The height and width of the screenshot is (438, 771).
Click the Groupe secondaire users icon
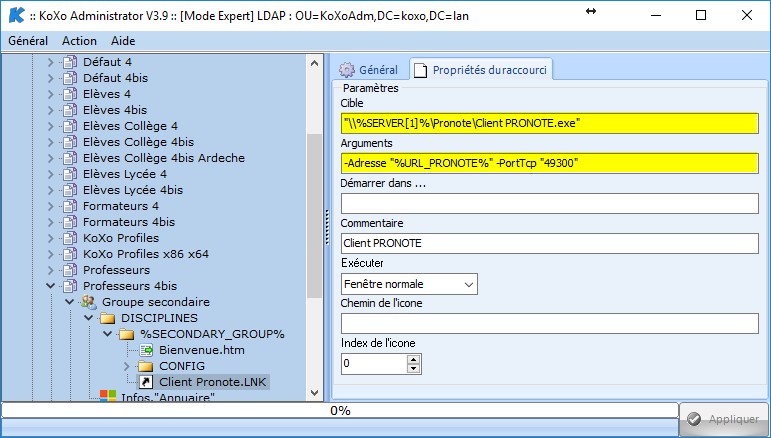tap(89, 302)
